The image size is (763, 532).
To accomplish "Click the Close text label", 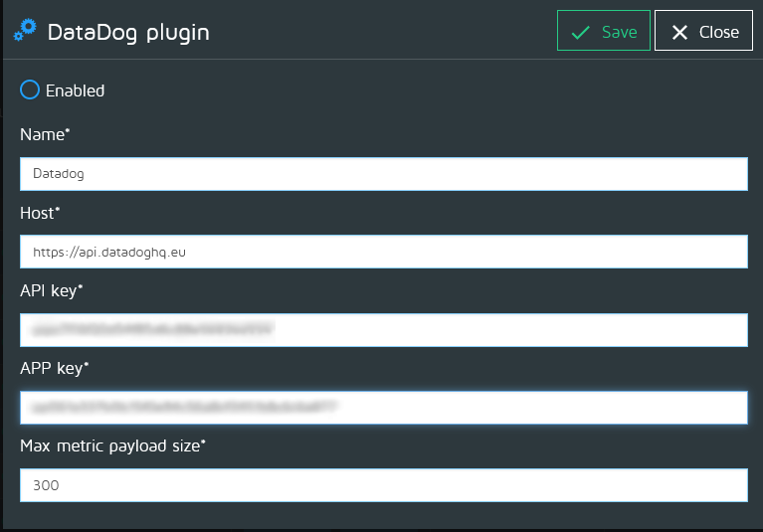I will [718, 32].
